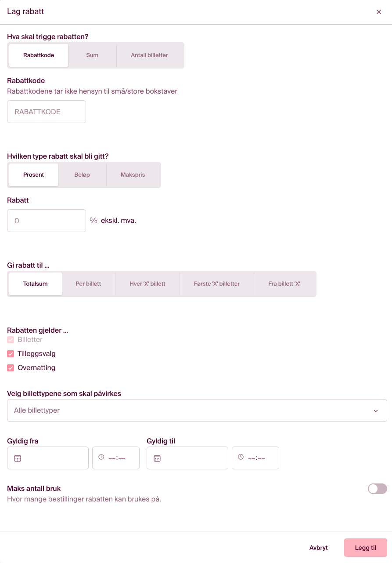Switch to Antall billetter trigger
The height and width of the screenshot is (563, 392).
tap(149, 55)
